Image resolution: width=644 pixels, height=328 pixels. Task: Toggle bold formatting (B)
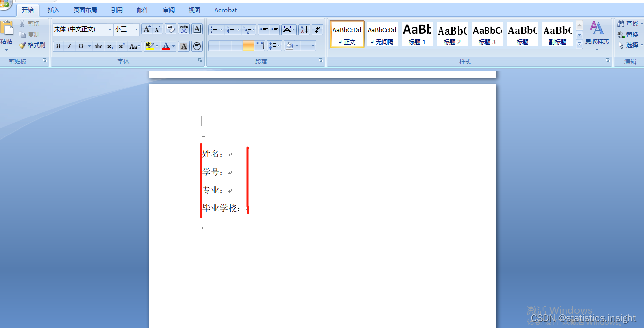[x=58, y=46]
